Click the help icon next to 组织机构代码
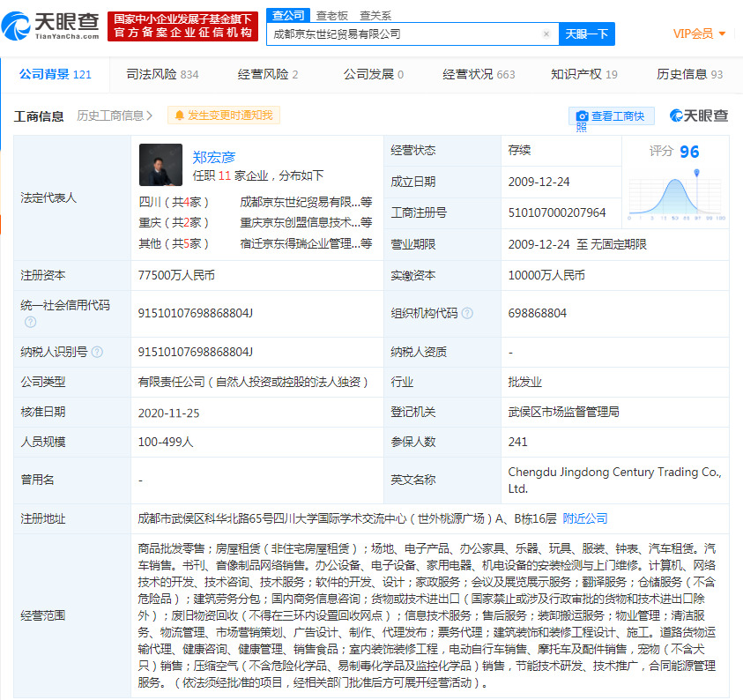Image resolution: width=743 pixels, height=700 pixels. point(467,313)
